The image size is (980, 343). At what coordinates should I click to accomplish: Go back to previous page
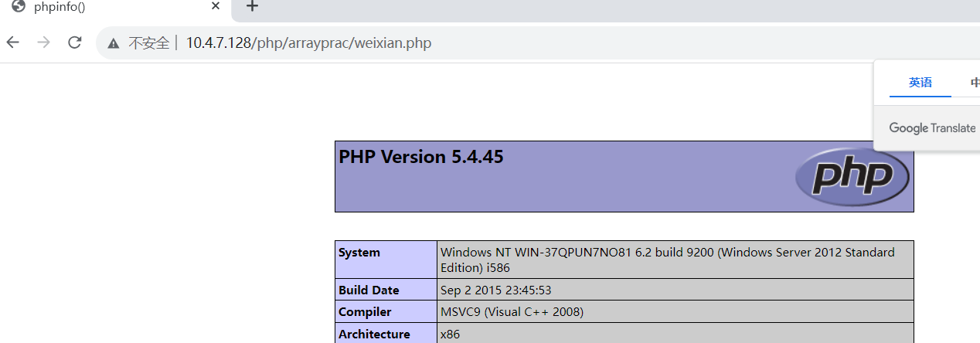pos(13,42)
